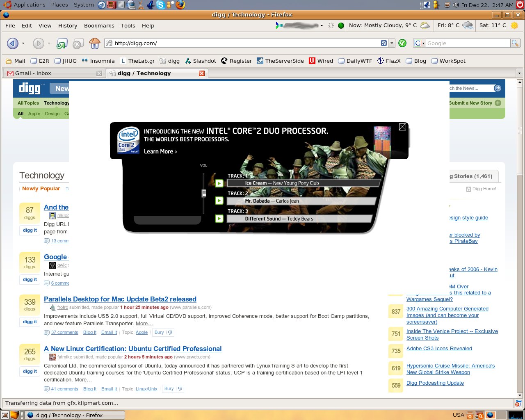Image resolution: width=525 pixels, height=420 pixels.
Task: Open the search engine selector dropdown
Action: 419,43
